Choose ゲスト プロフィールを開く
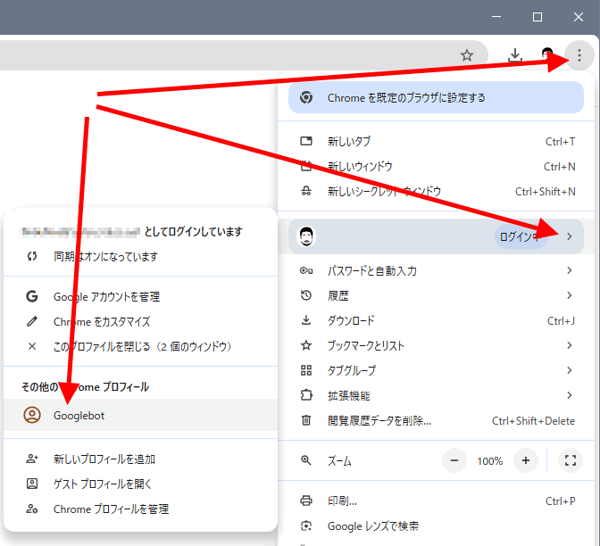The height and width of the screenshot is (546, 600). (x=141, y=484)
